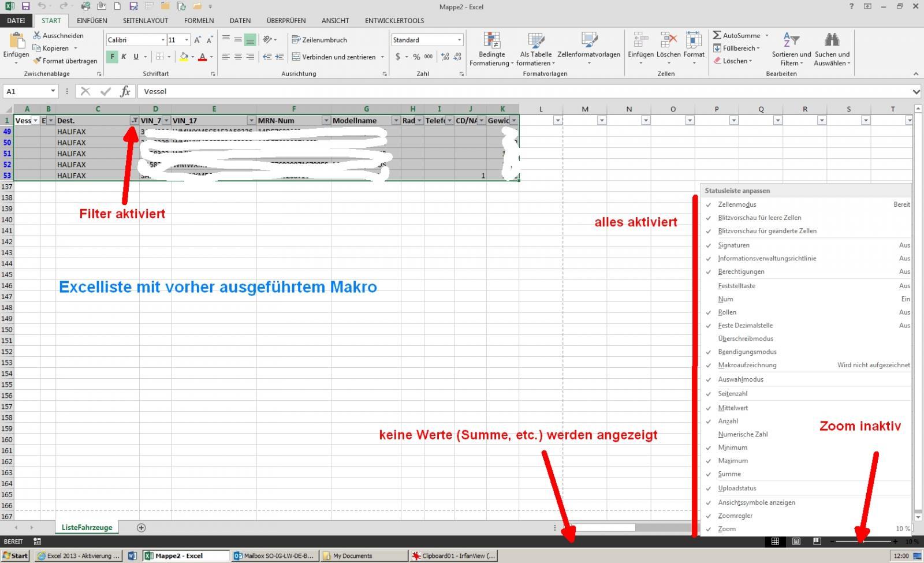The image size is (924, 563).
Task: Switch to Normal view icon
Action: pyautogui.click(x=775, y=542)
